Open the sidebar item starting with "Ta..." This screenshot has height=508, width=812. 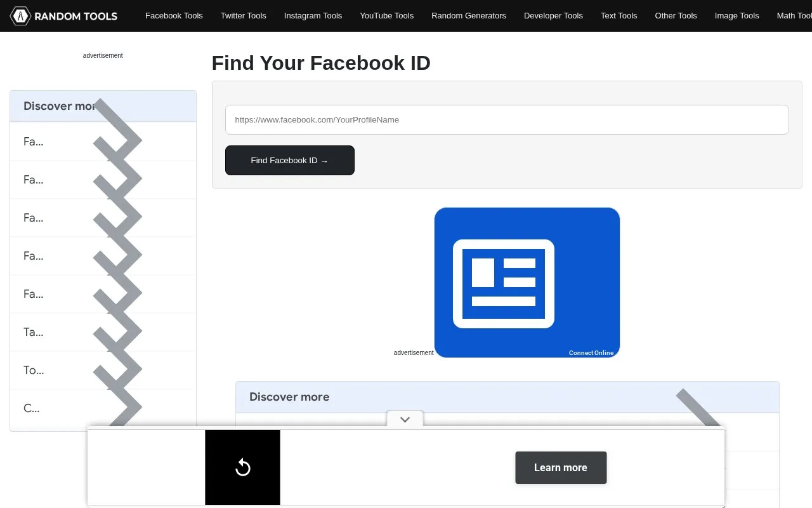click(103, 332)
